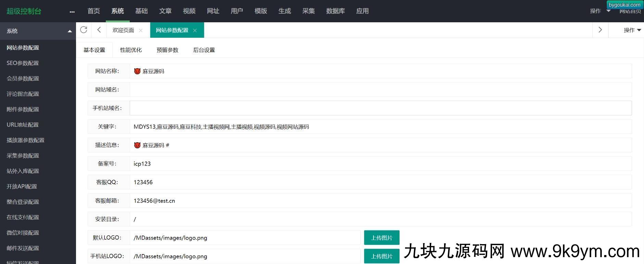Open the 数据库 top menu
This screenshot has height=264, width=644.
tap(335, 11)
